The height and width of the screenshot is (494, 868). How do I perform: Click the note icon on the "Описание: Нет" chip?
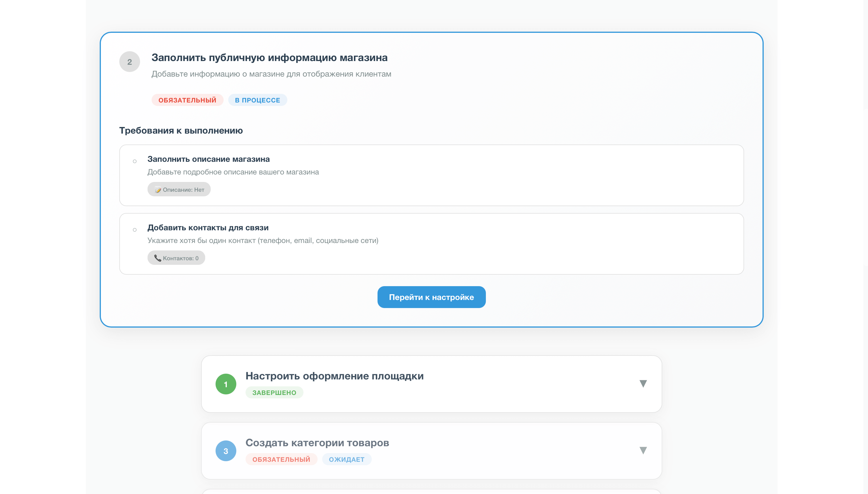(x=158, y=189)
